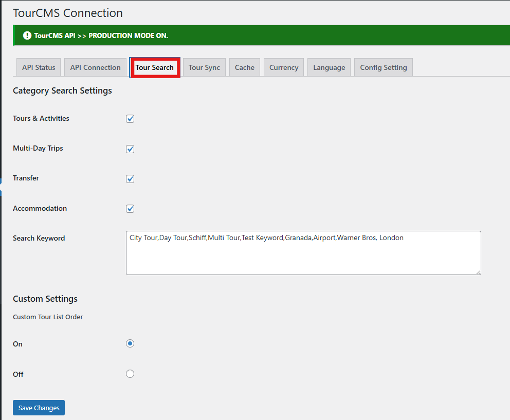The width and height of the screenshot is (510, 420).
Task: Go to the Tour Sync tab
Action: coord(204,67)
